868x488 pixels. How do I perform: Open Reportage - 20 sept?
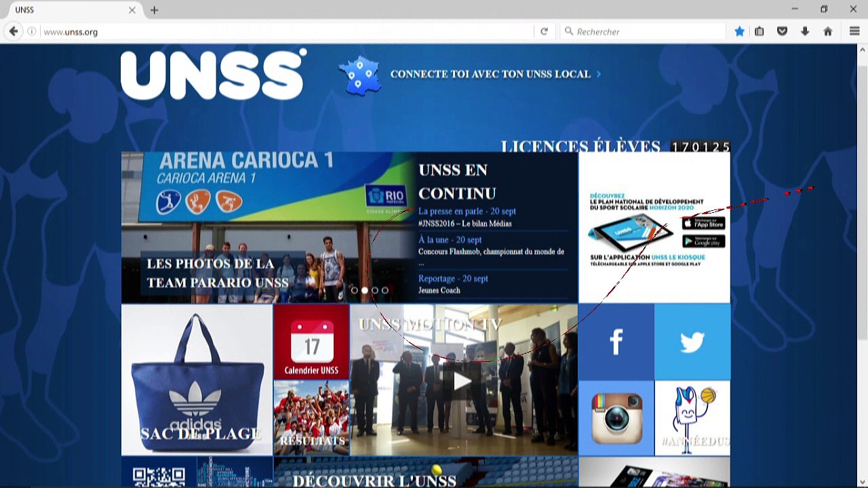453,279
